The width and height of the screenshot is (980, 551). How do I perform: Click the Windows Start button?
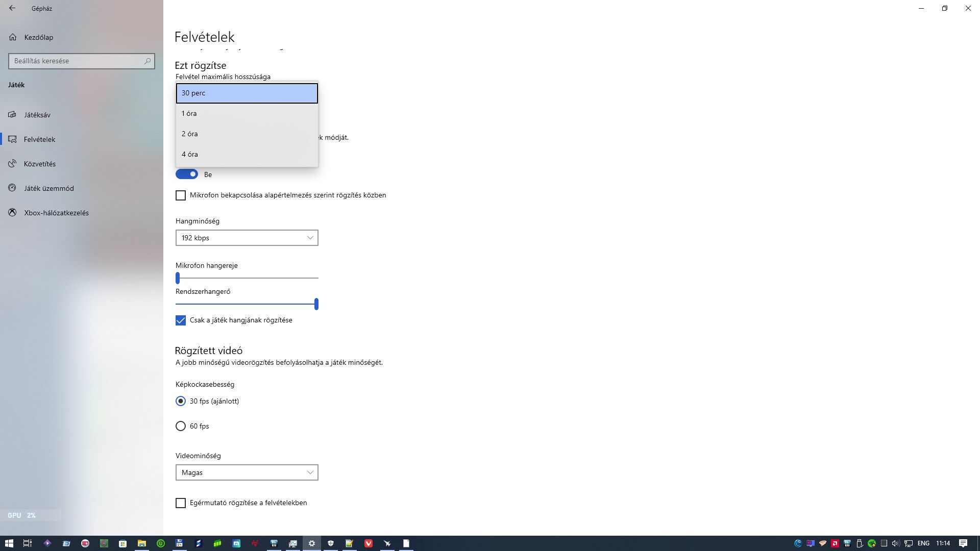pyautogui.click(x=9, y=543)
